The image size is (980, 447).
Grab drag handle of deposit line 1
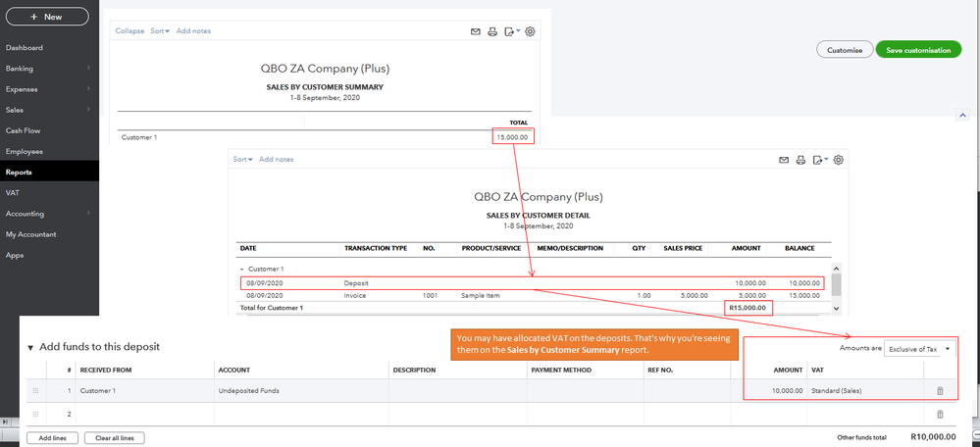click(x=35, y=391)
